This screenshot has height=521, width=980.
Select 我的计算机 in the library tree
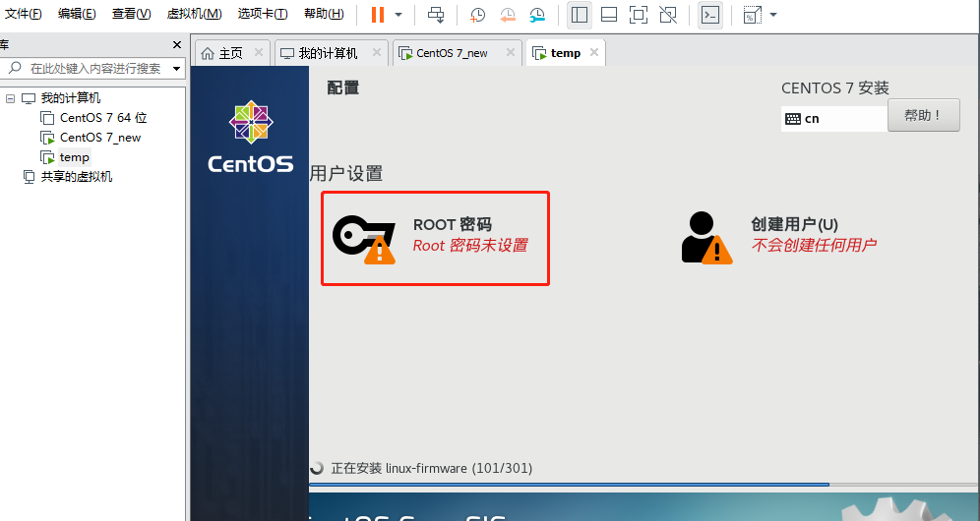click(70, 98)
